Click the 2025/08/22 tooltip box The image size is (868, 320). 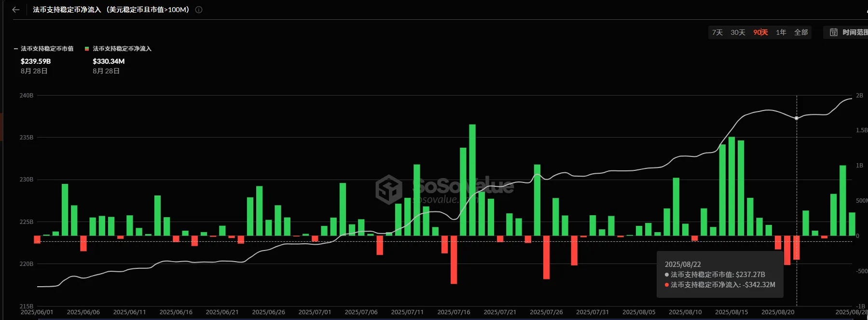click(x=719, y=275)
